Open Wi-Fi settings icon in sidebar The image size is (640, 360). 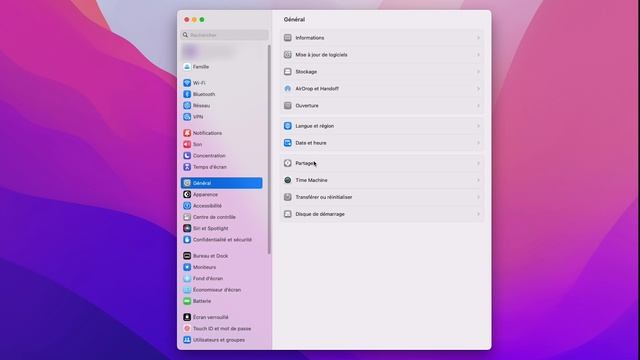pyautogui.click(x=187, y=83)
